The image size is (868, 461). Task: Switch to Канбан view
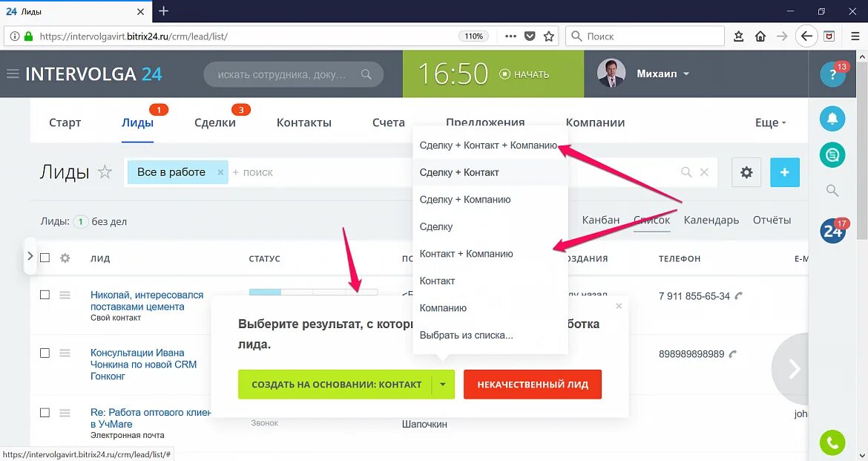pos(601,220)
